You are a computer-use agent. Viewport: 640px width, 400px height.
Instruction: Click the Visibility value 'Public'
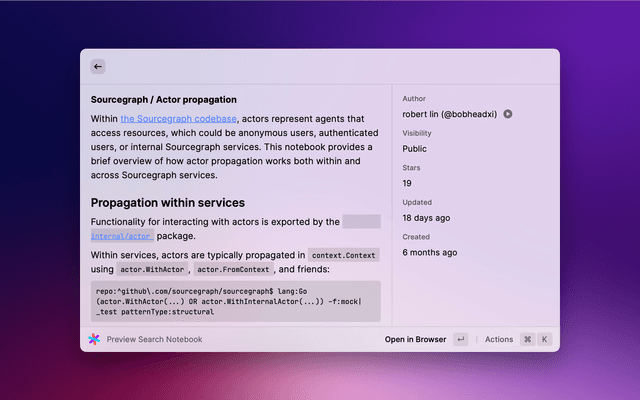pos(414,149)
